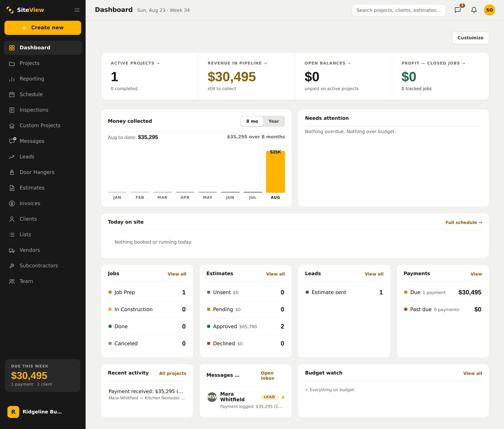The image size is (504, 429).
Task: Switch Money collected chart to Year
Action: click(x=274, y=121)
